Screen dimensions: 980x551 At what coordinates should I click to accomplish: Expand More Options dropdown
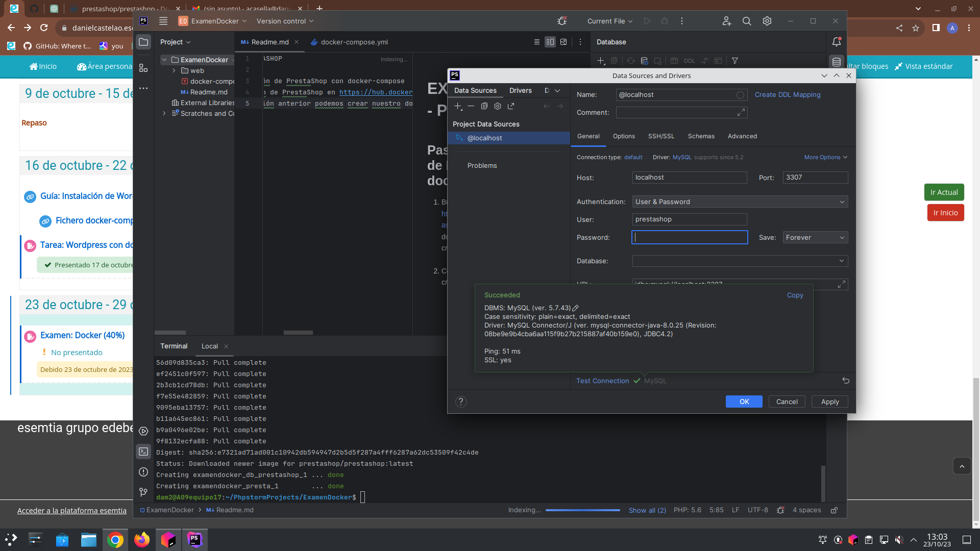(825, 157)
